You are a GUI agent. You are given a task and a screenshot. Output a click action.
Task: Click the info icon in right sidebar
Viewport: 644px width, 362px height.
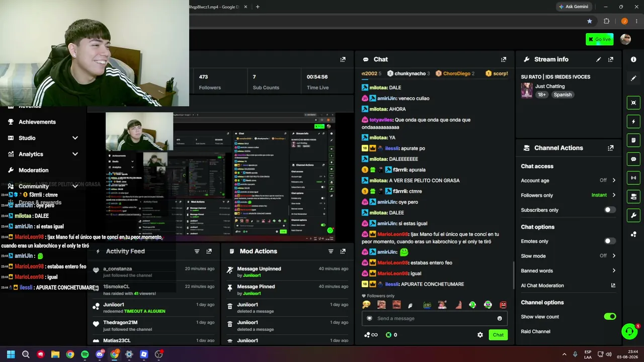point(633,59)
